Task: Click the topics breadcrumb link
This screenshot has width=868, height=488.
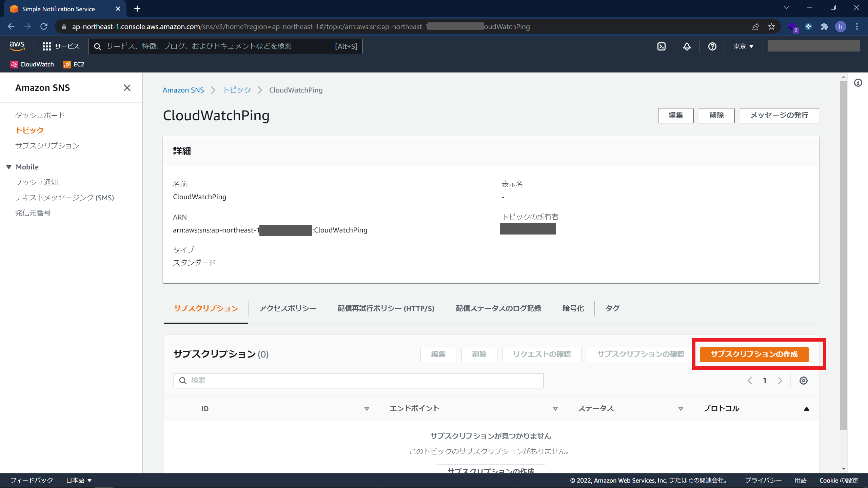Action: [237, 90]
